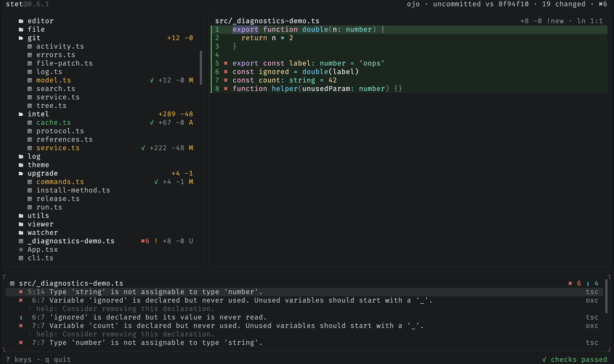Click the error marker on code line 8

click(x=226, y=89)
